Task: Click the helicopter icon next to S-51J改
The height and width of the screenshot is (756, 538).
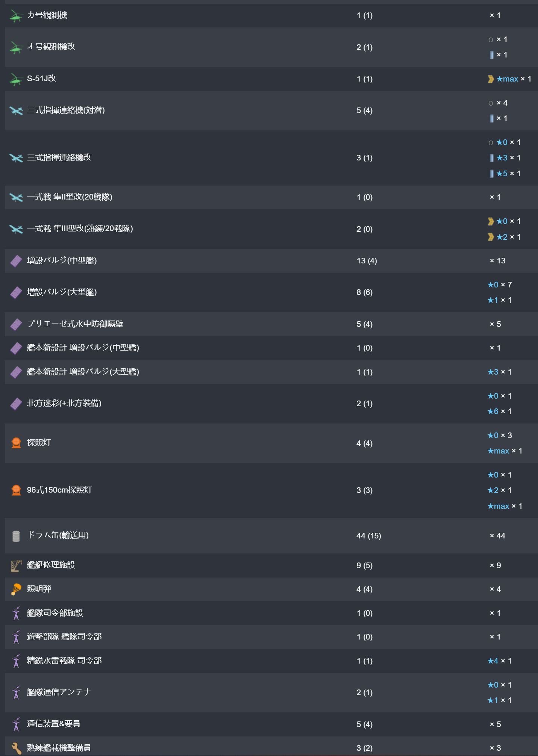Action: coord(16,79)
